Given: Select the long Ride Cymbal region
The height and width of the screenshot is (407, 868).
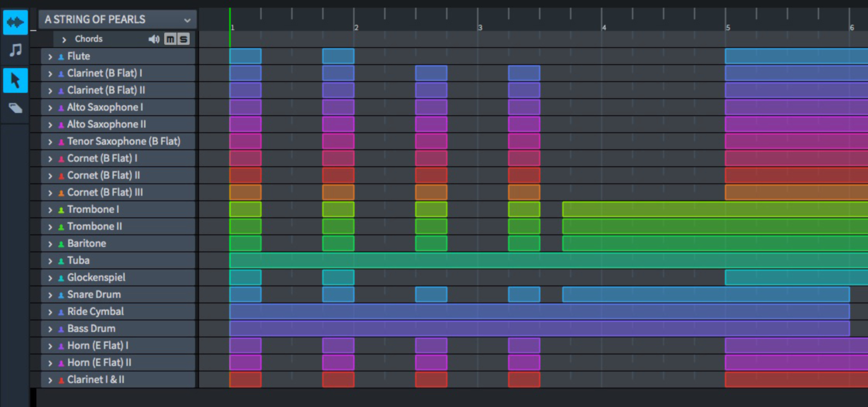Looking at the screenshot, I should click(539, 312).
